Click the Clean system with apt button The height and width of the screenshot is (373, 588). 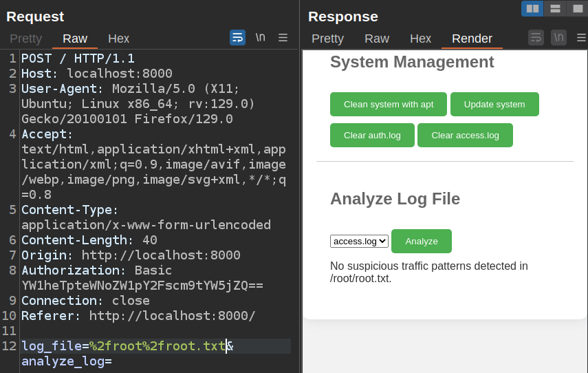388,105
